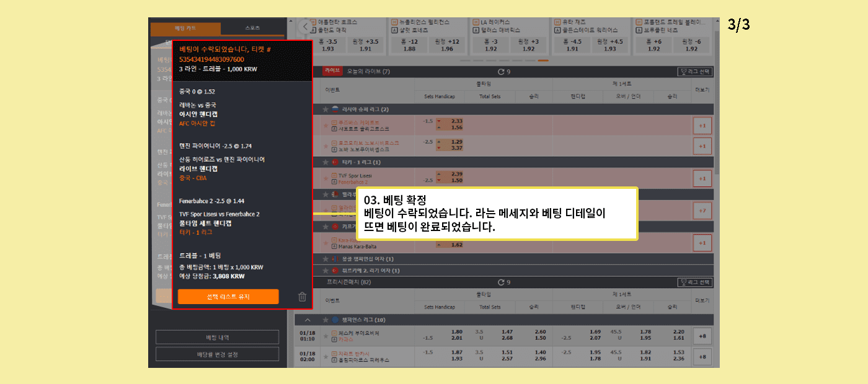Click the orange 선택 리스트 유지 button

(x=228, y=297)
